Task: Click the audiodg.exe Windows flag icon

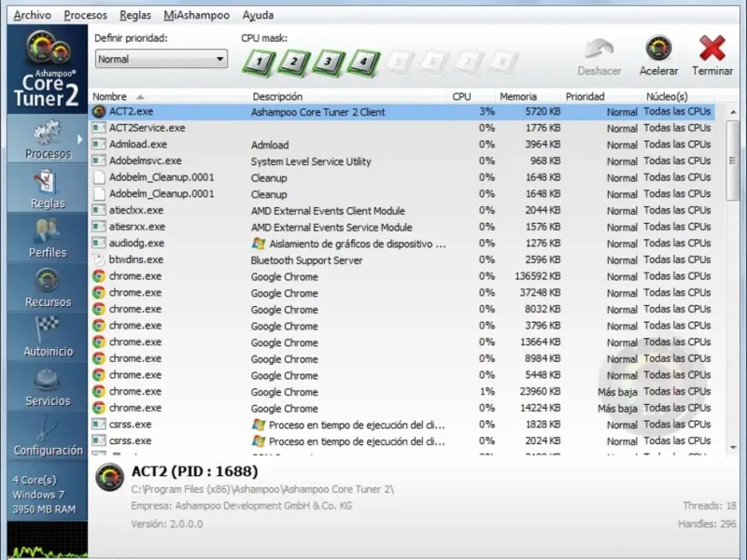Action: (259, 244)
